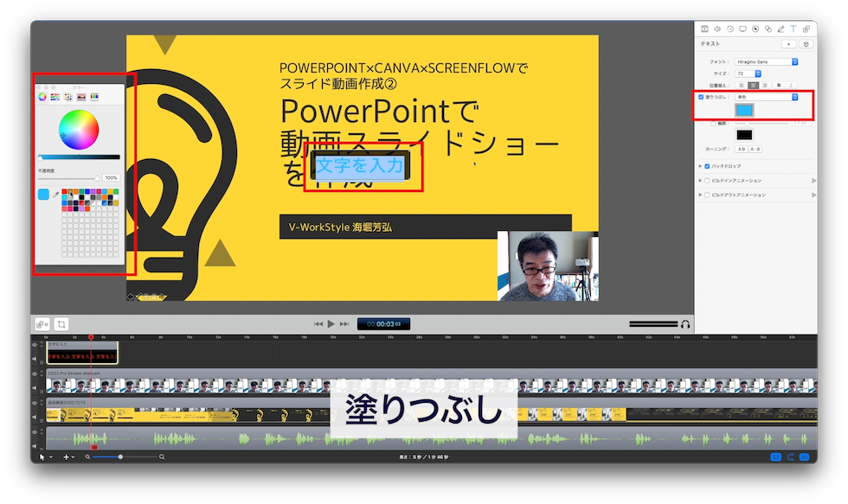The height and width of the screenshot is (504, 848).
Task: Switch to the color palettes tab
Action: 67,97
